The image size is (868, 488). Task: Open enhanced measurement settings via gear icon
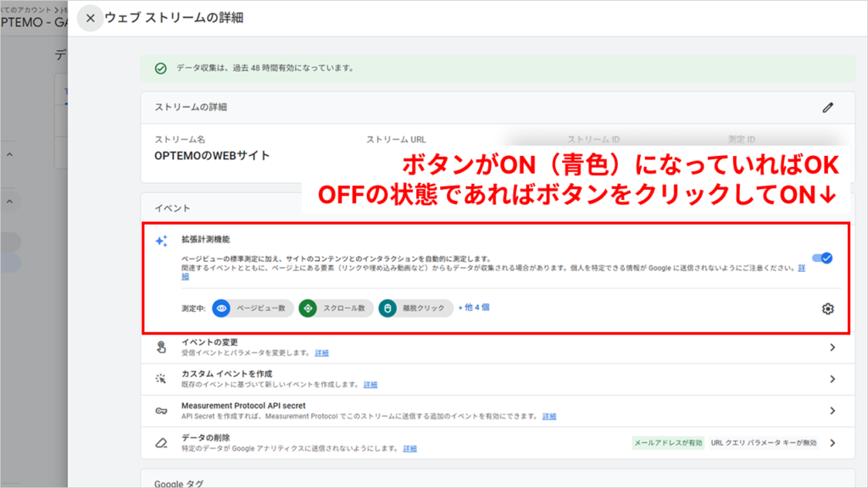click(x=826, y=308)
